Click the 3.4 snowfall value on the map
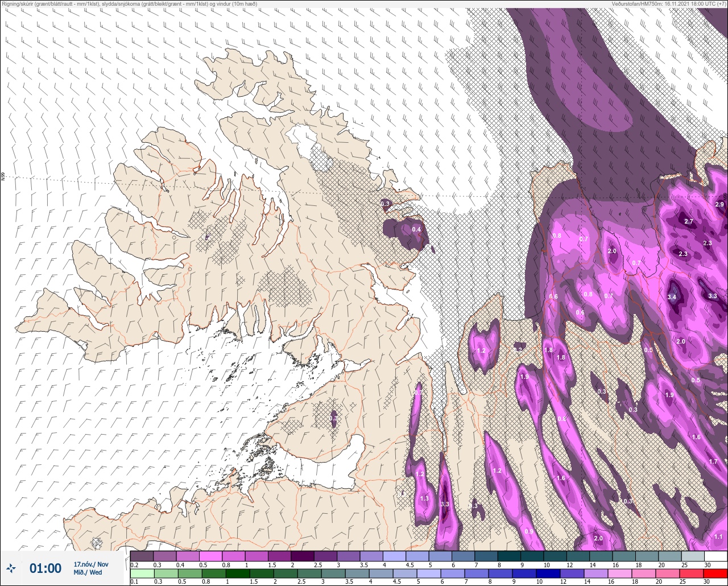 click(x=672, y=297)
